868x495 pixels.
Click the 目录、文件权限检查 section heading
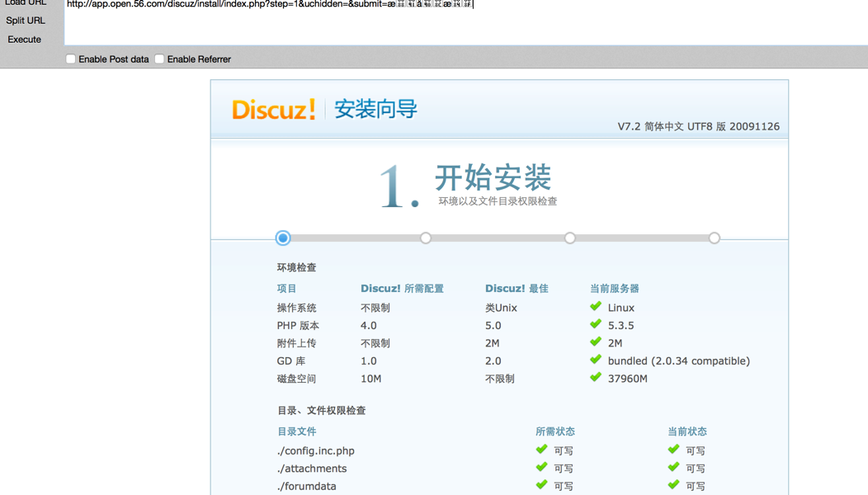coord(322,410)
